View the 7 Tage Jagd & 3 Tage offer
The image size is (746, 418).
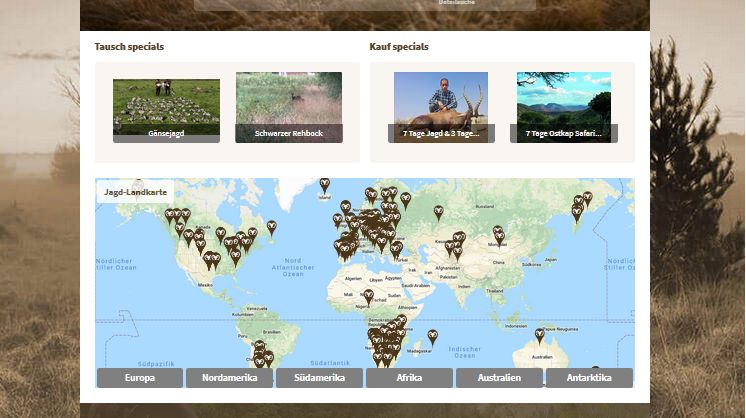(x=441, y=106)
